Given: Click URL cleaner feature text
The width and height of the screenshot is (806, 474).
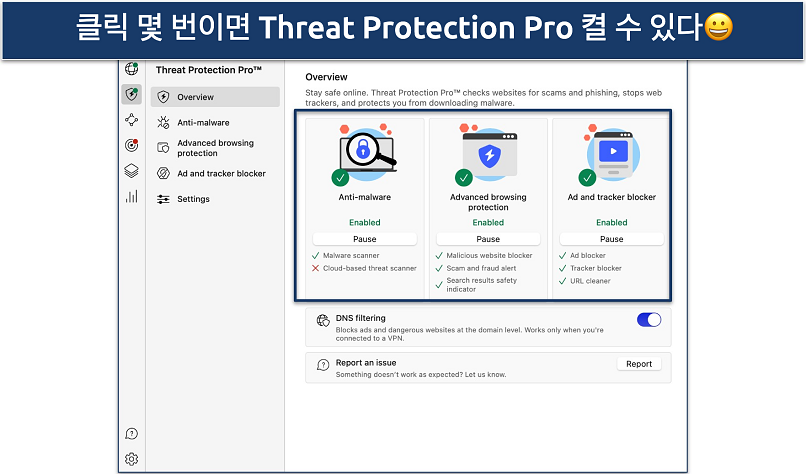Looking at the screenshot, I should click(x=590, y=281).
